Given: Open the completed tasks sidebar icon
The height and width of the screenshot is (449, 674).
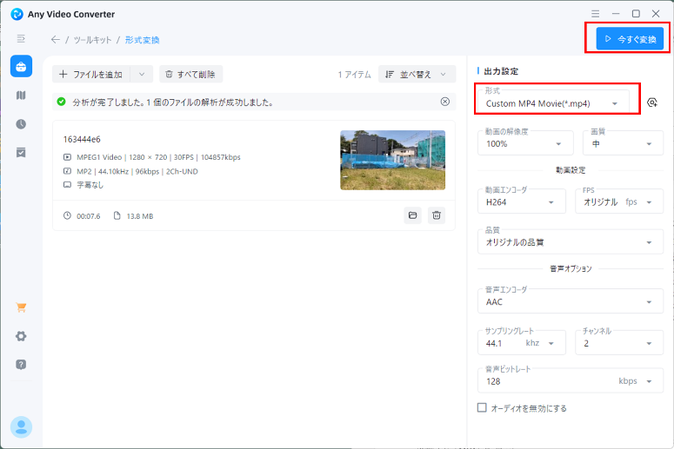Looking at the screenshot, I should coord(21,153).
